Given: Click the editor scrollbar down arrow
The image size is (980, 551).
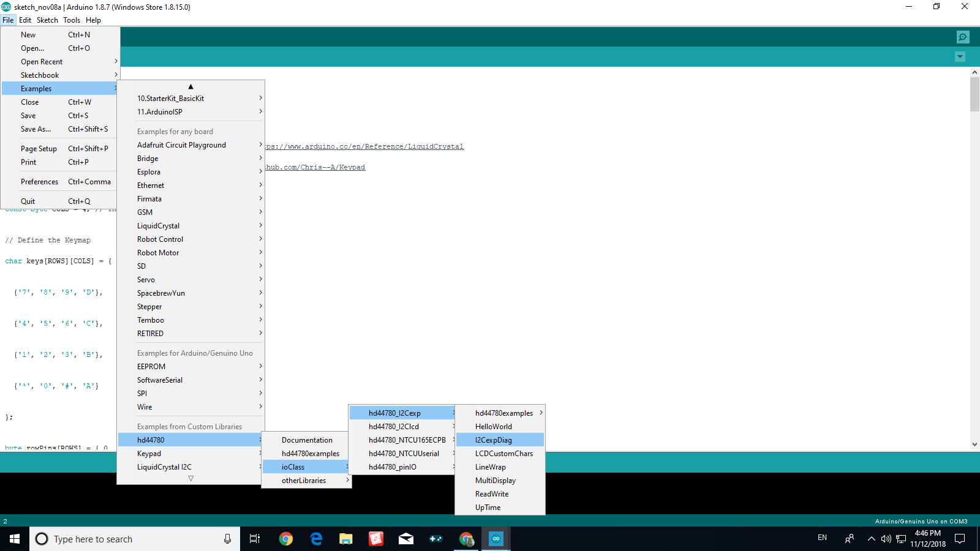Looking at the screenshot, I should (974, 444).
